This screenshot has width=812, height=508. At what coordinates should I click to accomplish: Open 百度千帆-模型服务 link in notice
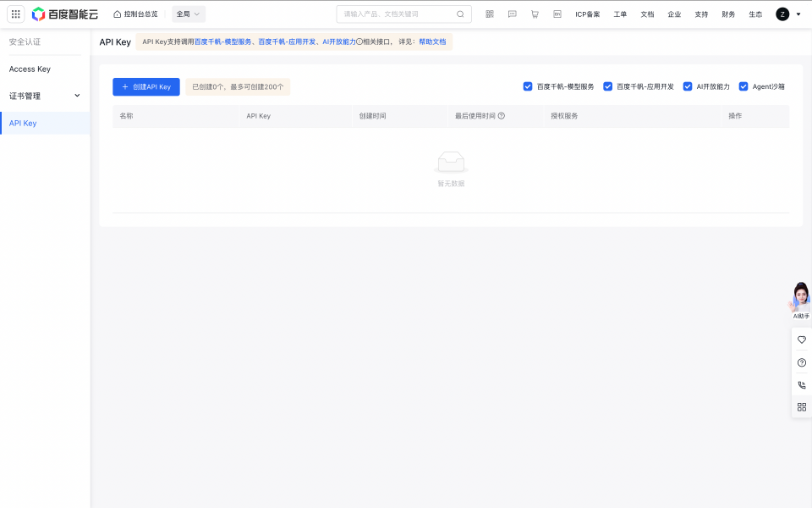click(222, 42)
